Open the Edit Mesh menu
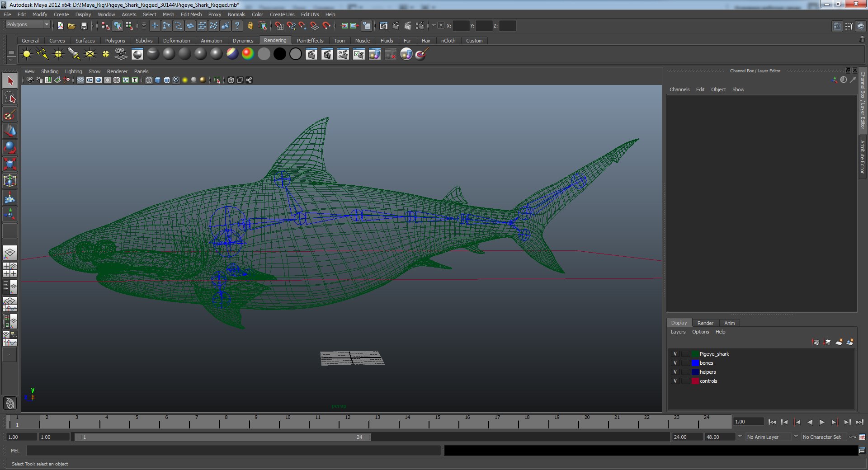 [x=191, y=14]
